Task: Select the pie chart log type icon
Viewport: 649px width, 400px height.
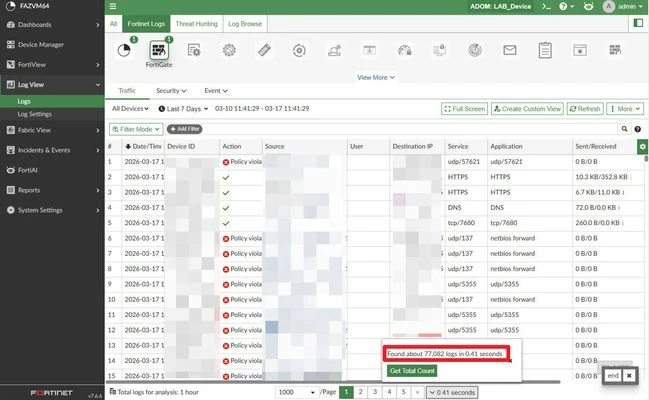Action: click(124, 50)
